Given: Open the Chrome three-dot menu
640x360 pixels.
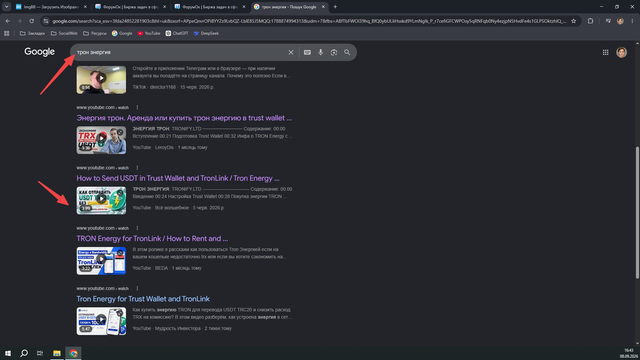Looking at the screenshot, I should tap(632, 21).
